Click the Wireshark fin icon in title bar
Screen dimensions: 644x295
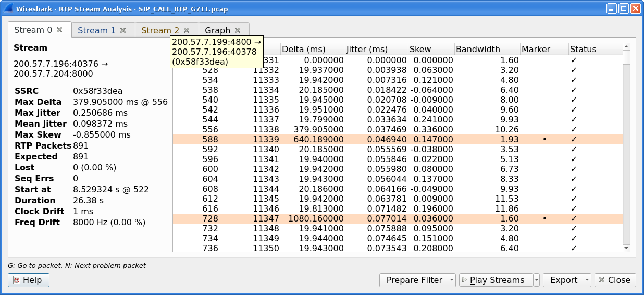8,9
